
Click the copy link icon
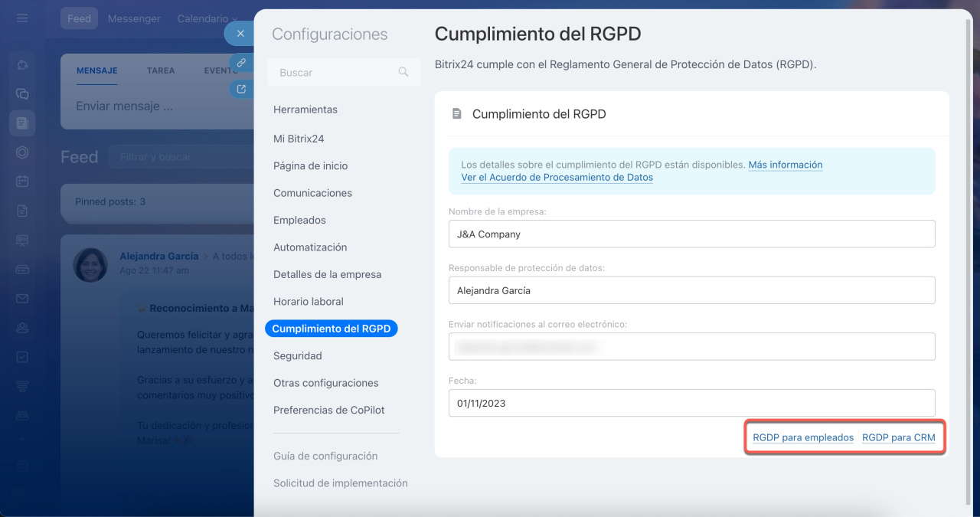[241, 63]
